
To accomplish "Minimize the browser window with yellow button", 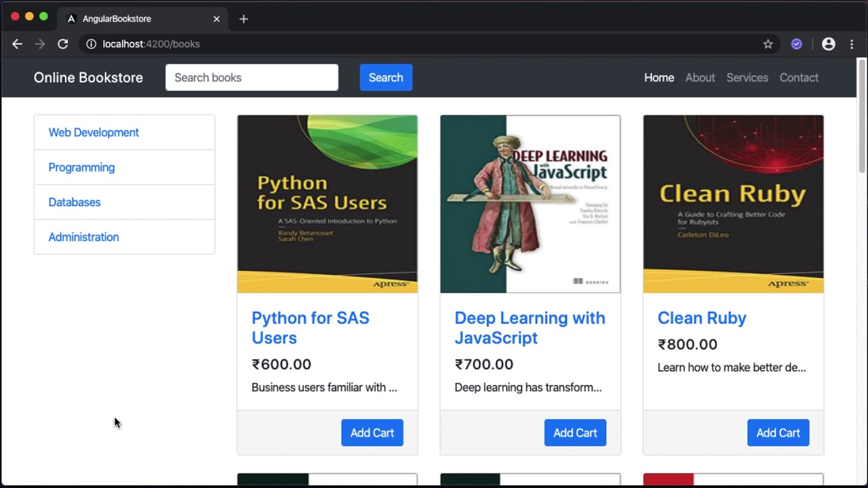I will tap(29, 16).
